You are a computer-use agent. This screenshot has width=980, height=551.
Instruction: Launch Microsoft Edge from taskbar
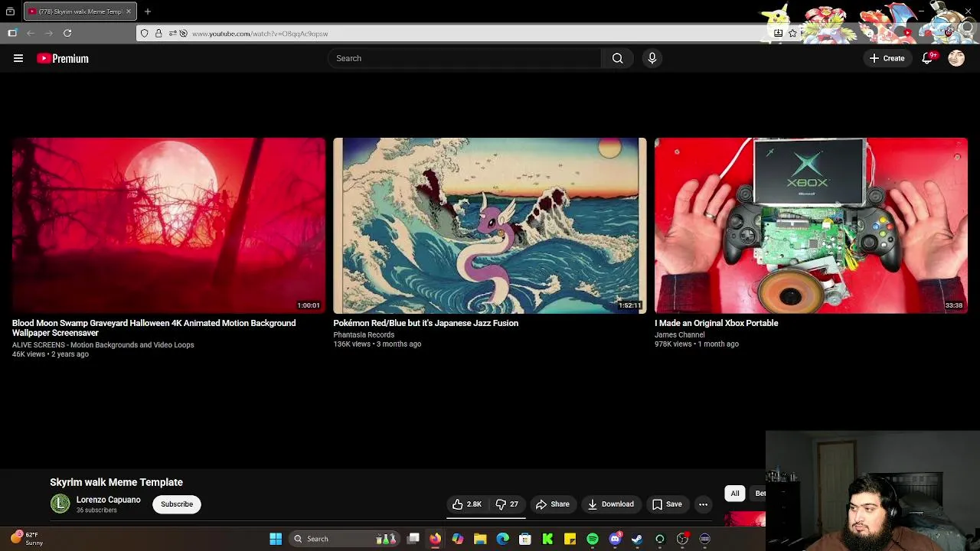[502, 539]
